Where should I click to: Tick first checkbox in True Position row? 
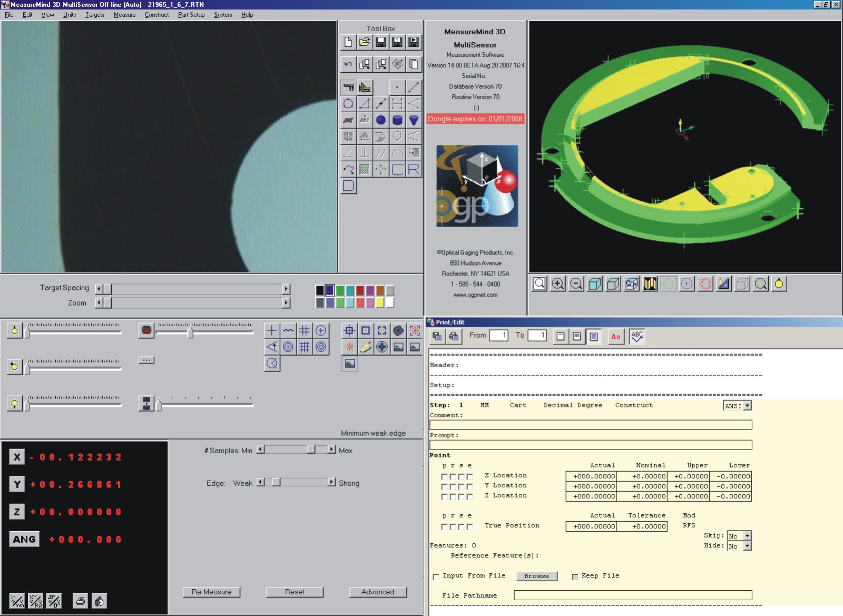pyautogui.click(x=445, y=526)
